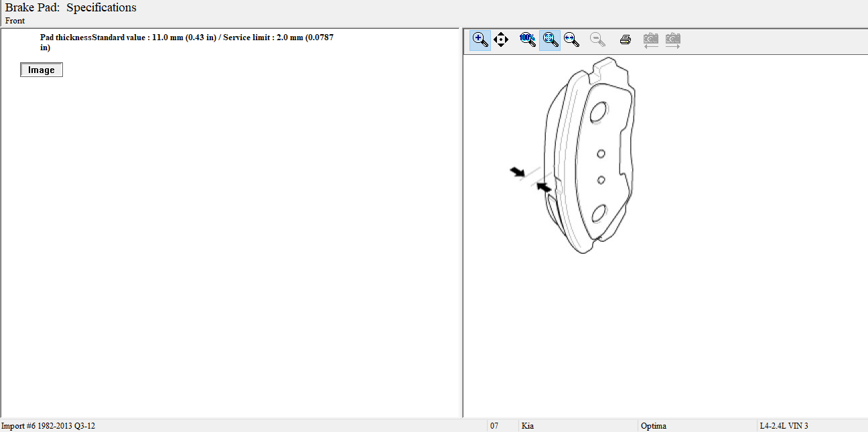The height and width of the screenshot is (432, 868).
Task: Click 'Import #6 1982-2013 Q3-12' status entry
Action: coord(48,426)
